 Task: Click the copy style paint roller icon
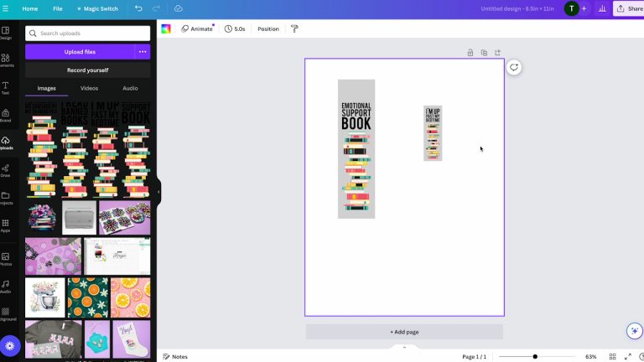pyautogui.click(x=294, y=28)
